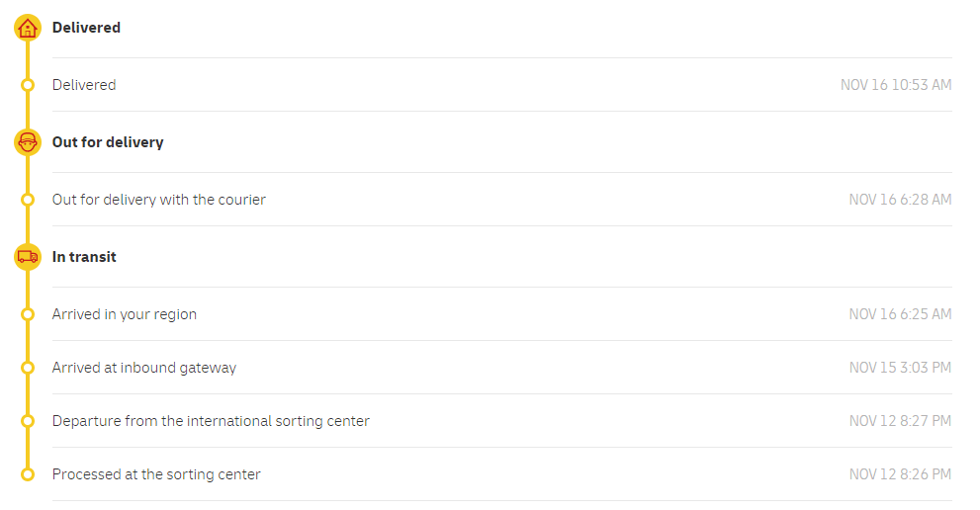
Task: Click the Processed at the sorting center text
Action: (x=156, y=474)
